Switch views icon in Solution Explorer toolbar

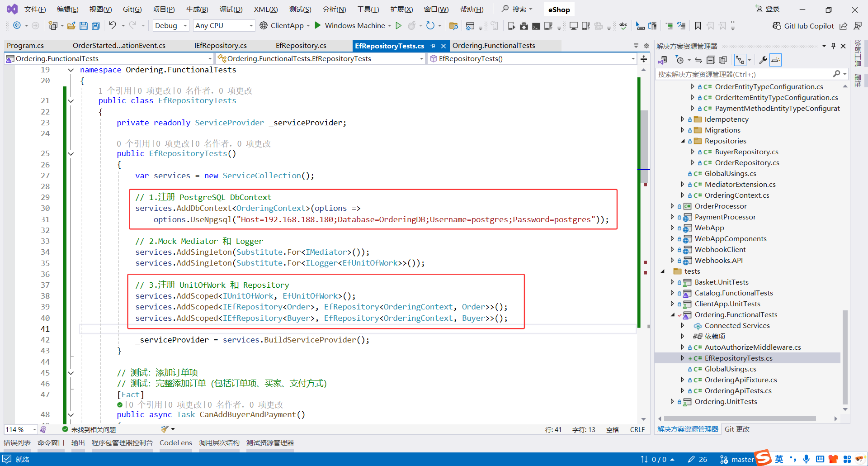tap(663, 60)
